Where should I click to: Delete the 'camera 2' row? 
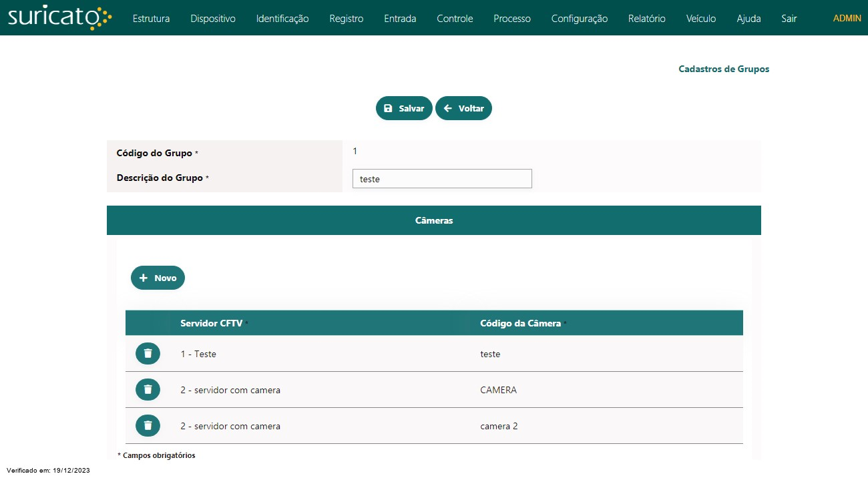click(x=148, y=425)
